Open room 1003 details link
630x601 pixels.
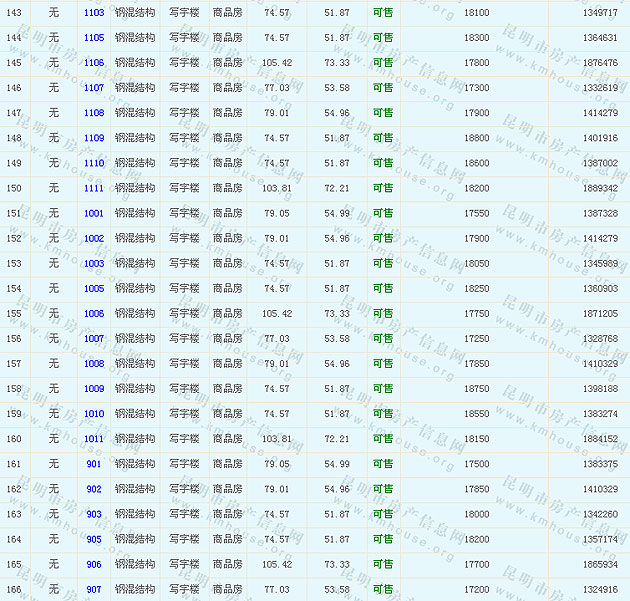click(x=94, y=264)
